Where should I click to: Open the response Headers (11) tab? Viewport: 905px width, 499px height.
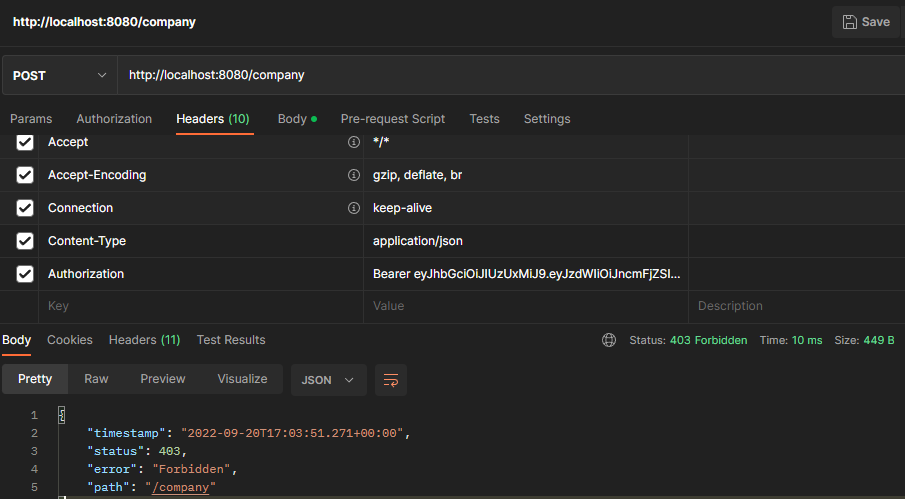[144, 340]
